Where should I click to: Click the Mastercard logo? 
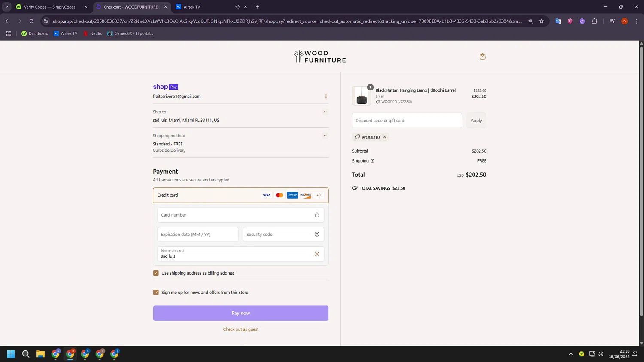click(x=279, y=195)
